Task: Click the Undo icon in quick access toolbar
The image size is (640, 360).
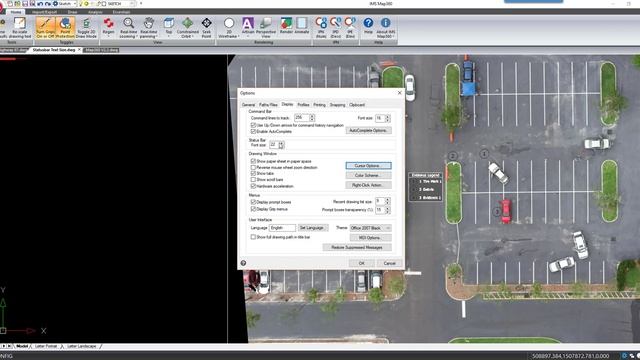Action: tap(40, 3)
